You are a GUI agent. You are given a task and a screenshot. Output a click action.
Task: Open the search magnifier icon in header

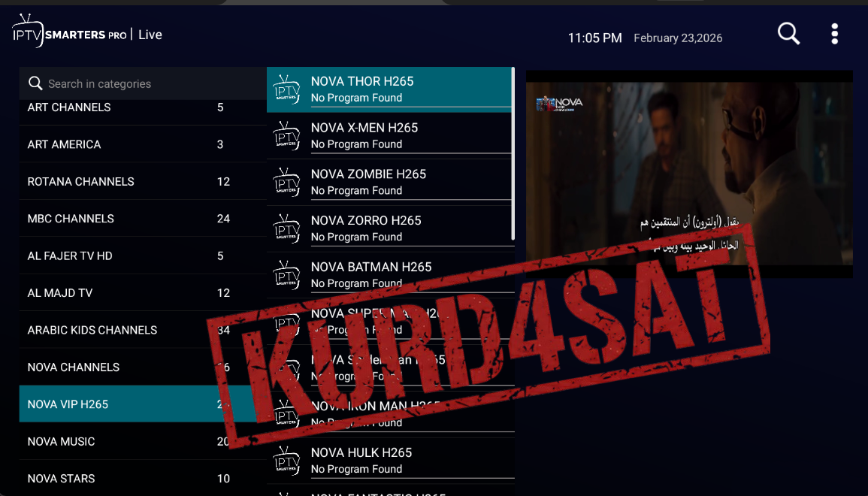pyautogui.click(x=788, y=34)
